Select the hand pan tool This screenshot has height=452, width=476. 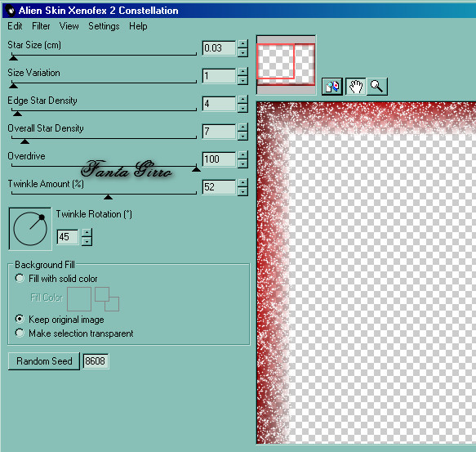355,87
